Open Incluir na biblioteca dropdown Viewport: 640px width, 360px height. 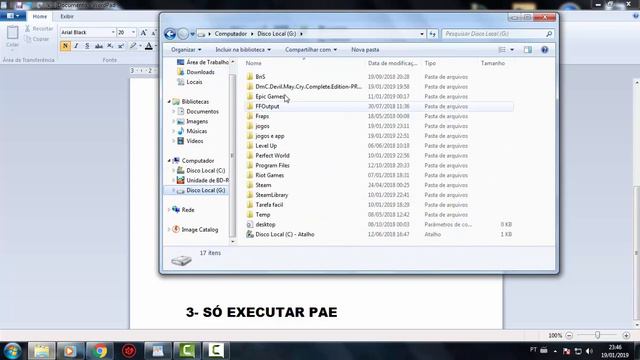pos(243,50)
